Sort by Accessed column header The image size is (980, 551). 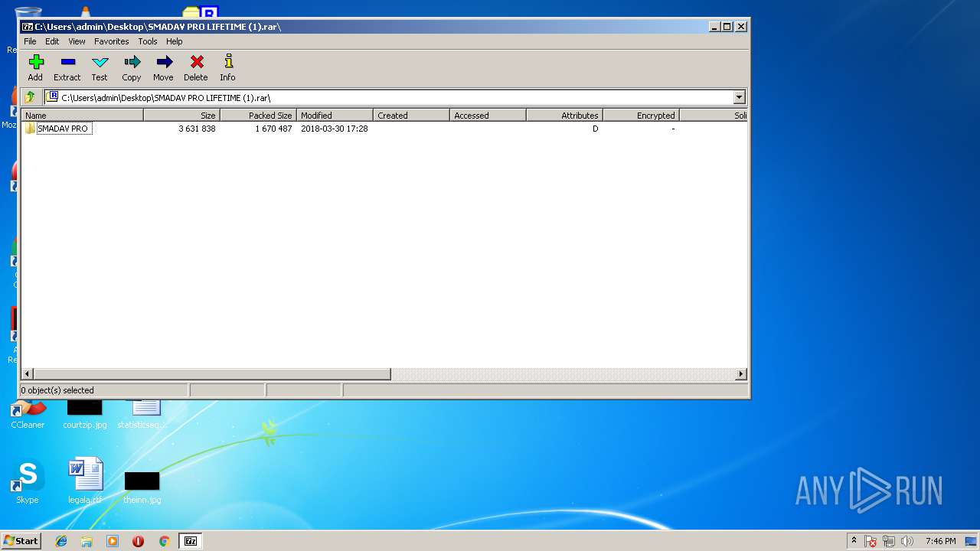point(488,116)
